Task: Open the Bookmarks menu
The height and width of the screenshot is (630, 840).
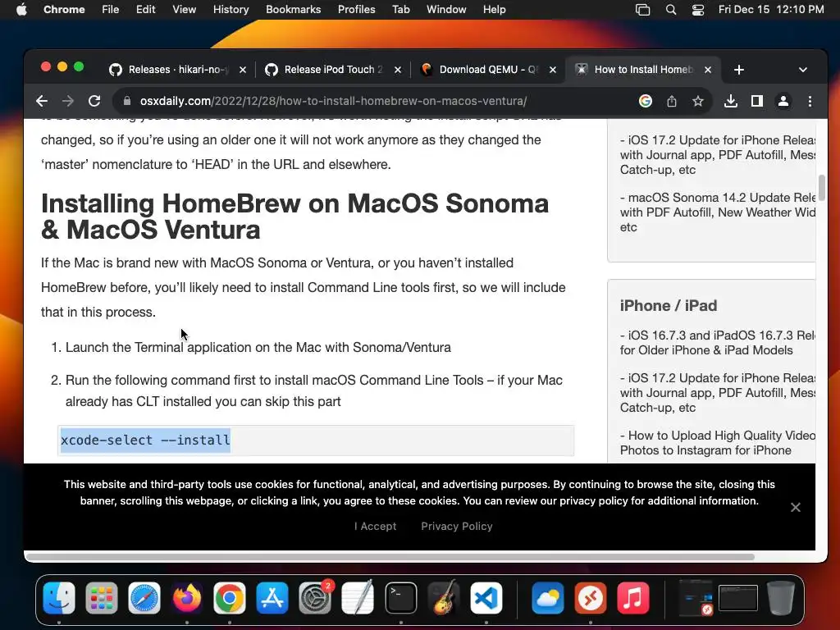Action: 293,9
